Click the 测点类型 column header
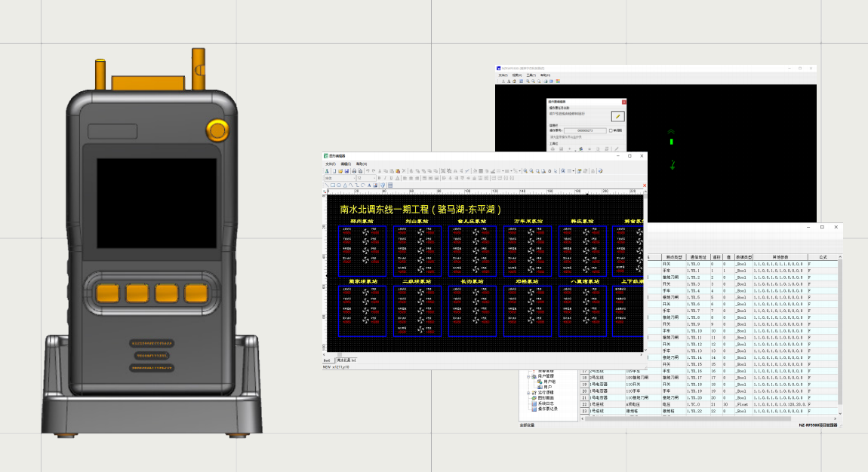The image size is (868, 472). click(671, 257)
